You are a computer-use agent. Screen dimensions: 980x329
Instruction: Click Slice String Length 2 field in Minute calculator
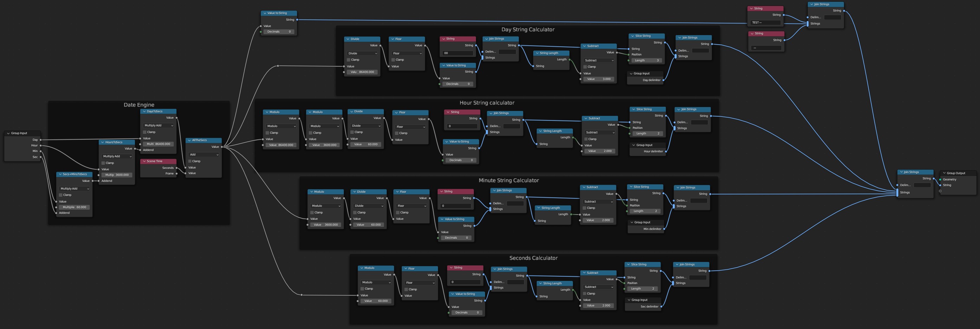[645, 211]
